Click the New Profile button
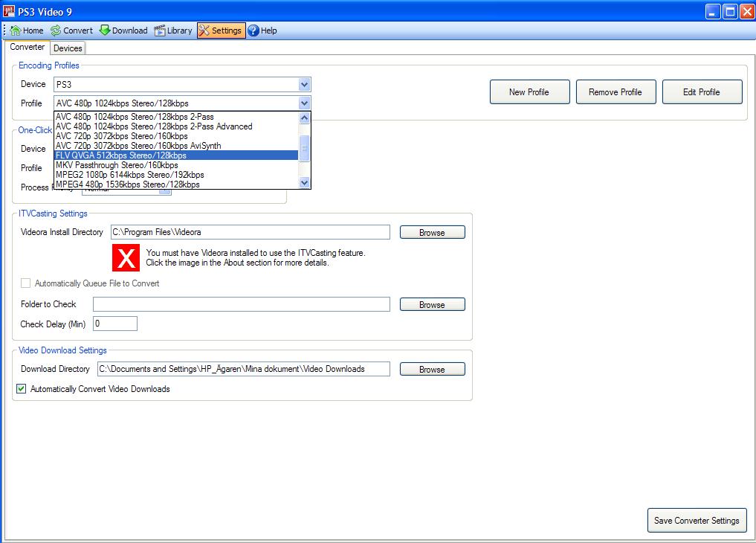This screenshot has height=543, width=756. click(529, 91)
